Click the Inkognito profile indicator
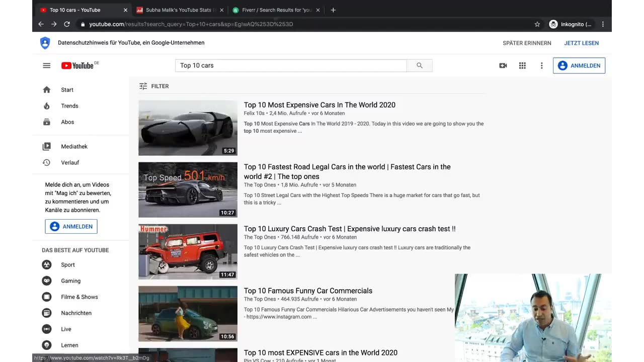The width and height of the screenshot is (644, 362). tap(571, 24)
